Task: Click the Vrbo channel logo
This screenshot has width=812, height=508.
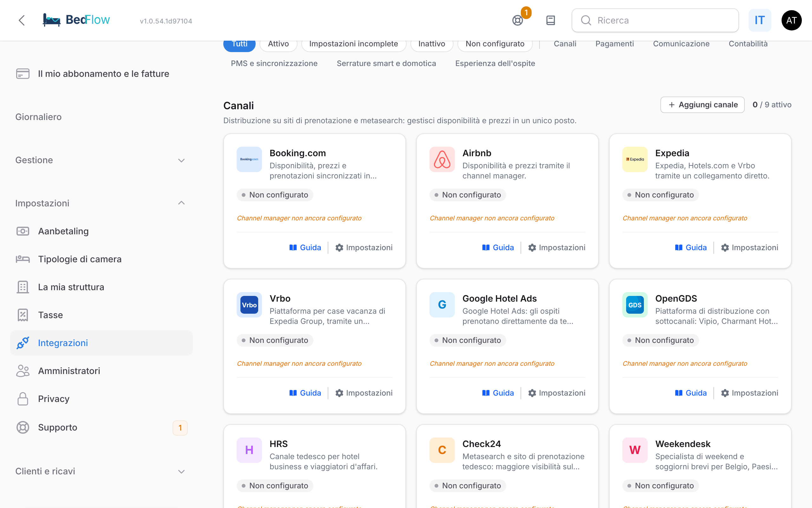Action: [x=249, y=305]
